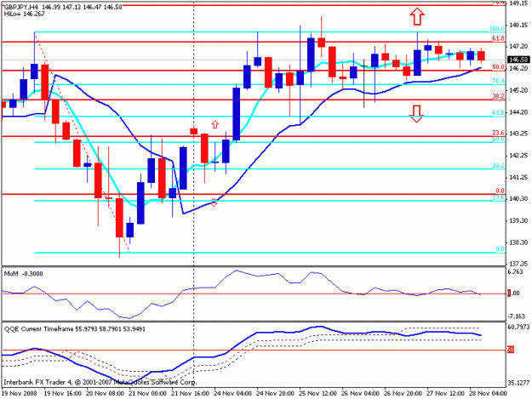Viewport: 532px width, 399px height.
Task: Select the MoM -0.3000 indicator label
Action: [x=24, y=274]
